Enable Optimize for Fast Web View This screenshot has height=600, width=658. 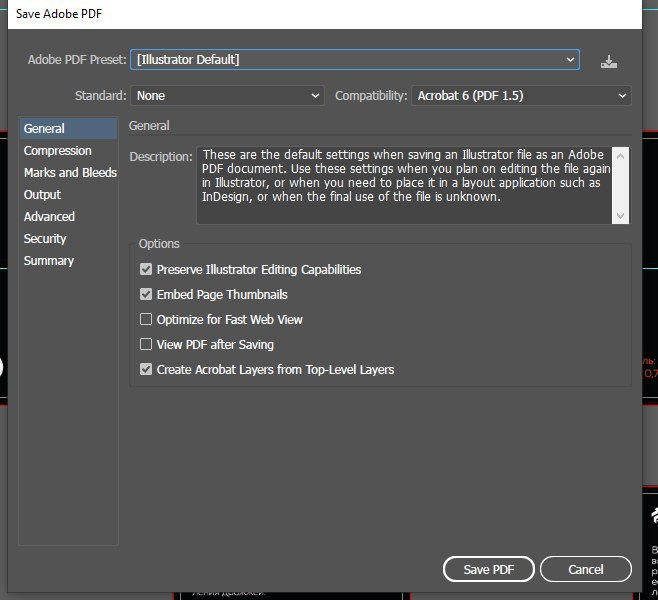[146, 319]
